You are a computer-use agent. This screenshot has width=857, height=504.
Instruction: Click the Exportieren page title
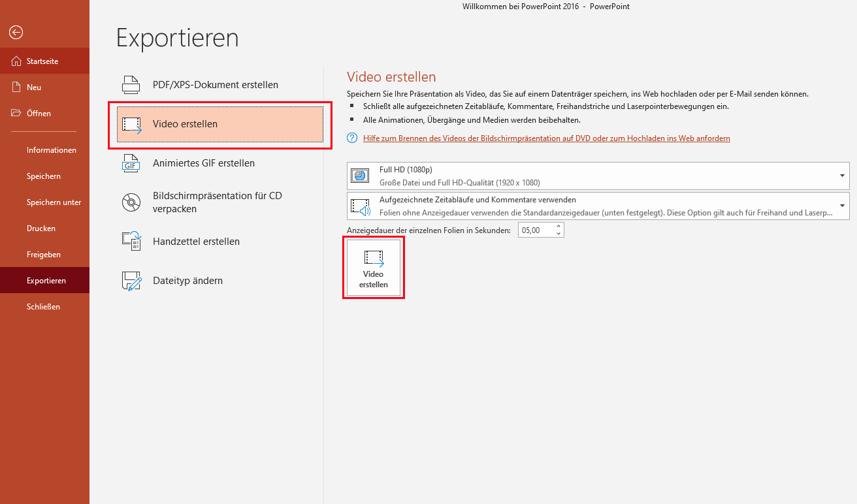[x=177, y=39]
